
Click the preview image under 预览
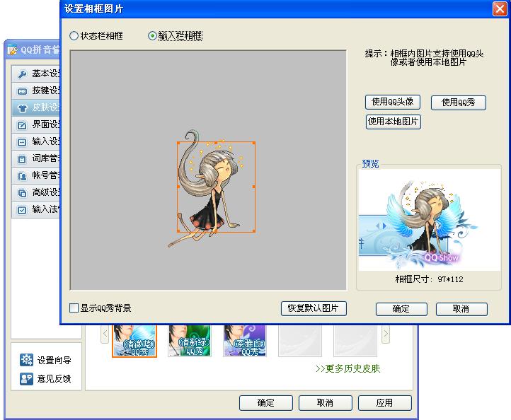(x=430, y=220)
